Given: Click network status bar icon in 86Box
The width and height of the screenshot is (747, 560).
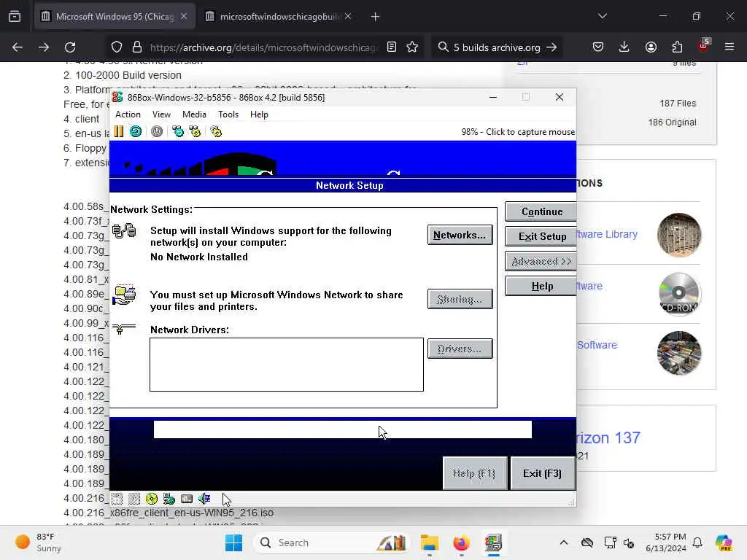Looking at the screenshot, I should click(169, 499).
